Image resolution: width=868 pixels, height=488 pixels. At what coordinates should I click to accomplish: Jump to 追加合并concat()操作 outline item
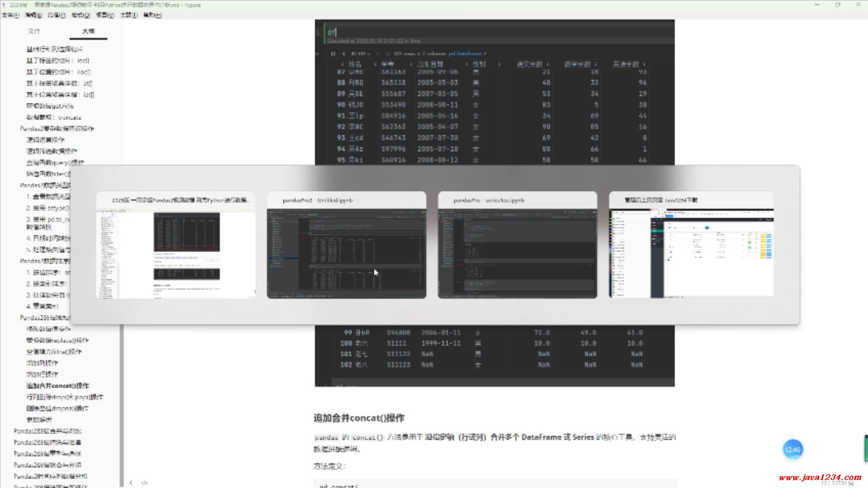57,386
